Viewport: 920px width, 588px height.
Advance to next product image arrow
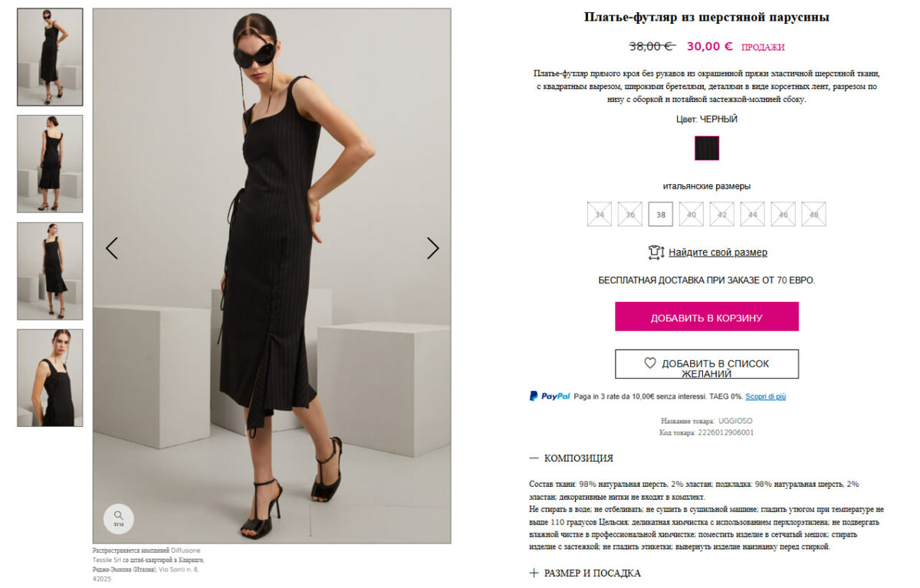432,248
